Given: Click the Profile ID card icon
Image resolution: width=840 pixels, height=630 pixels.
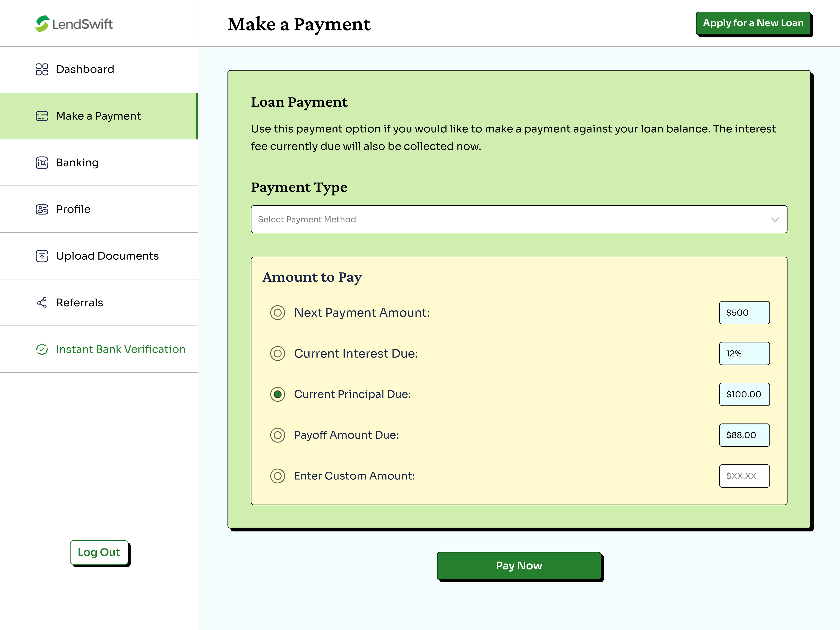Looking at the screenshot, I should (42, 209).
